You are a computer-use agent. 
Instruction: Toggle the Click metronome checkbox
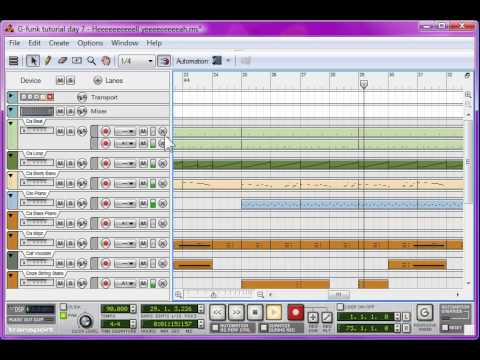63,307
